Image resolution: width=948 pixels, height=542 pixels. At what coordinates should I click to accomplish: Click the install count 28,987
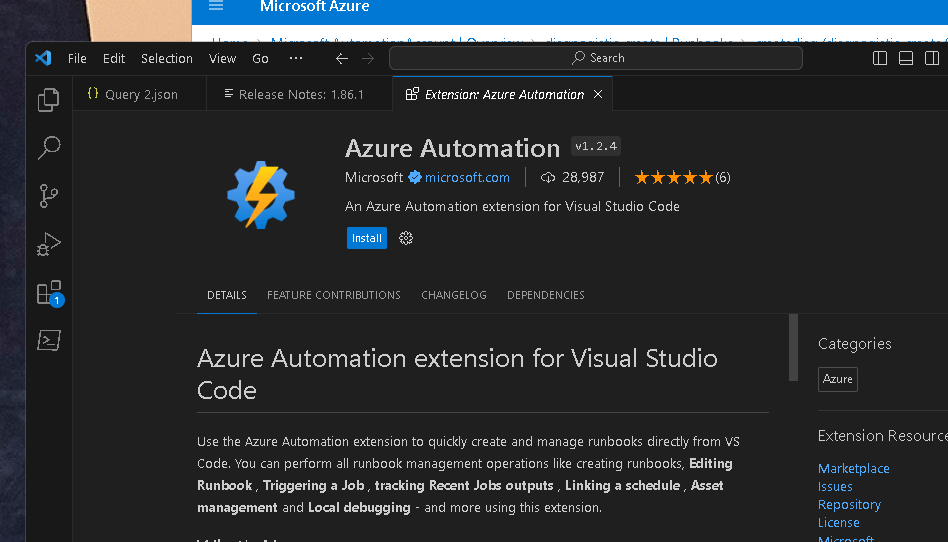click(572, 177)
